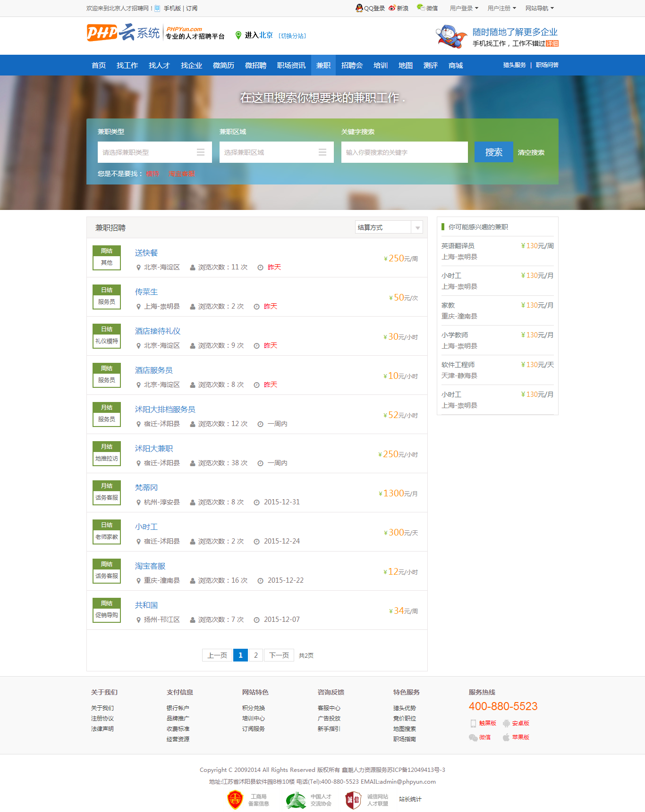Open 地图 in navigation bar
Screen dimensions: 645x812
coord(406,66)
